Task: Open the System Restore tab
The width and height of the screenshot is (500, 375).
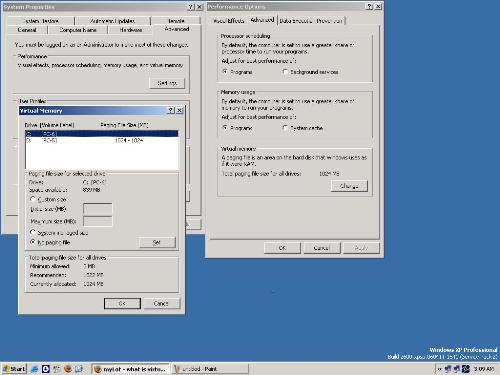Action: (41, 21)
